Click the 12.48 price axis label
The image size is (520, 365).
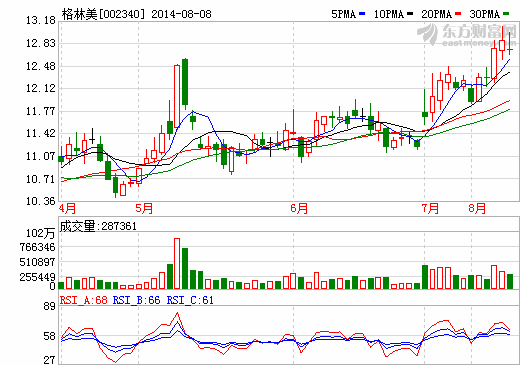(x=41, y=66)
